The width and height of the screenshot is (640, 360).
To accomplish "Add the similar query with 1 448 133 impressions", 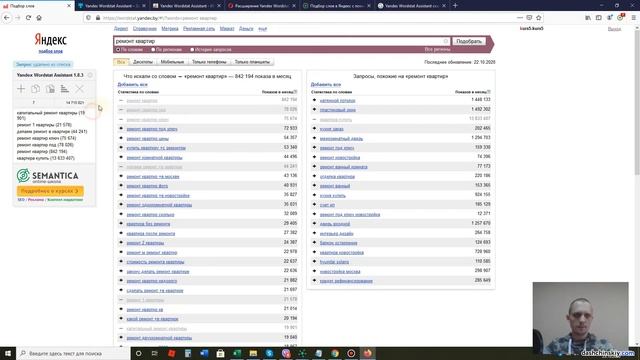I will tap(314, 100).
